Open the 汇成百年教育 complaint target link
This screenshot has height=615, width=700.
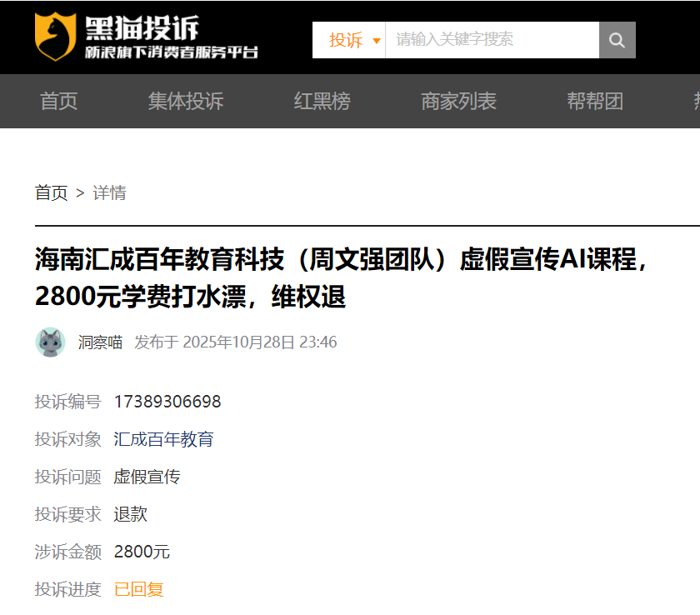coord(163,438)
